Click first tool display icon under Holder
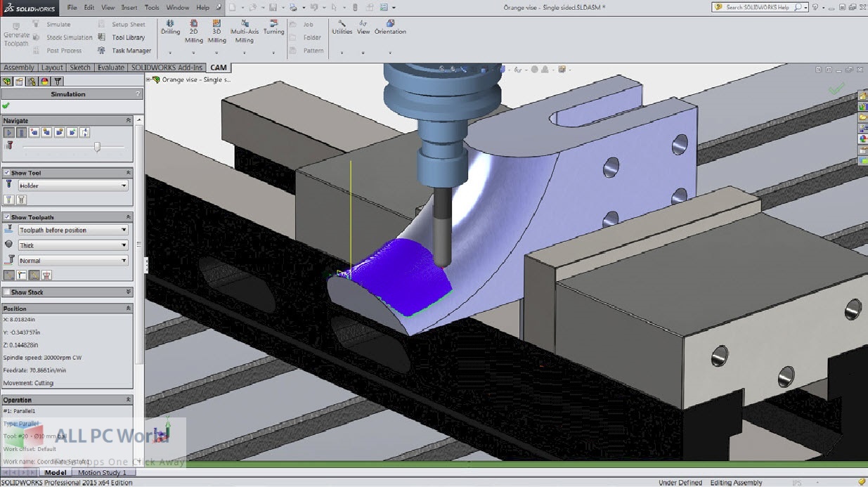Image resolution: width=868 pixels, height=487 pixels. click(x=9, y=200)
